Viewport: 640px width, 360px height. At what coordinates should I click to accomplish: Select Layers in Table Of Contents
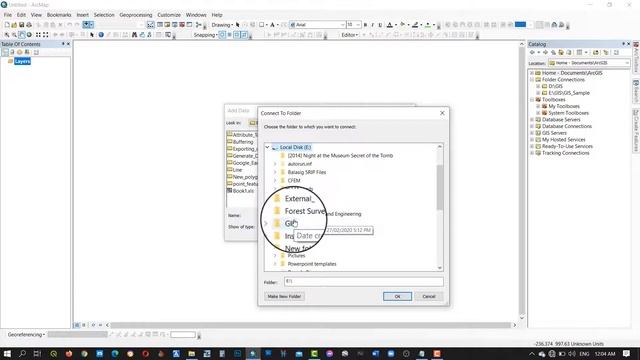(22, 61)
